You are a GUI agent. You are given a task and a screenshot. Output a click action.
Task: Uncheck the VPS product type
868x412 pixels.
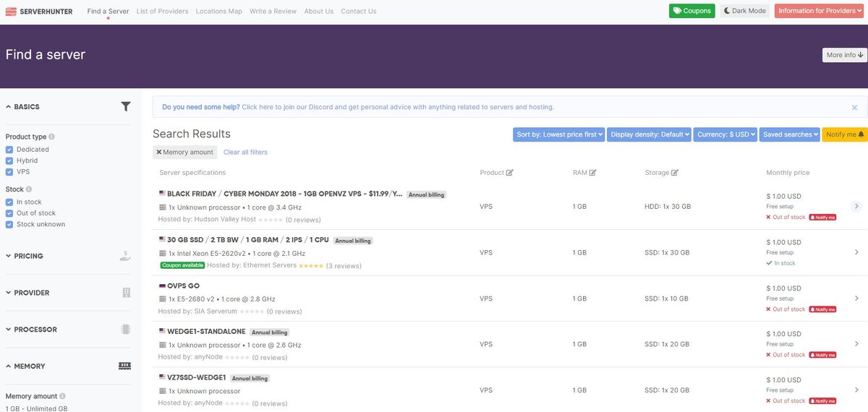(9, 172)
